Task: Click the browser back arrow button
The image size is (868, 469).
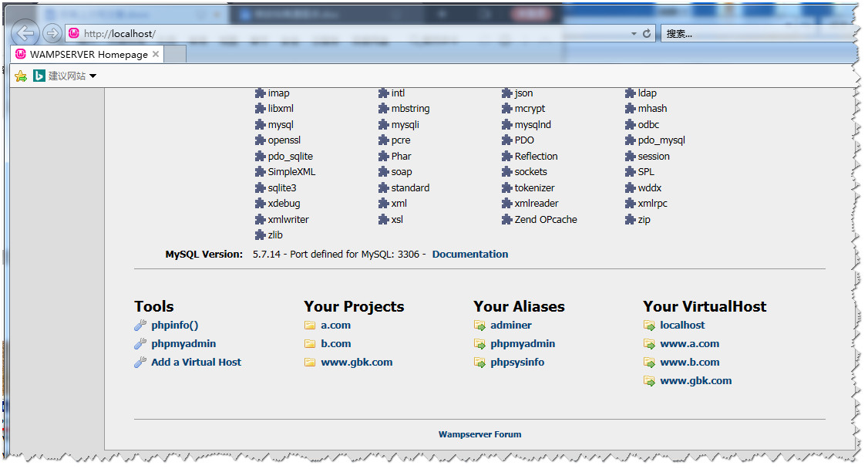Action: (x=25, y=34)
